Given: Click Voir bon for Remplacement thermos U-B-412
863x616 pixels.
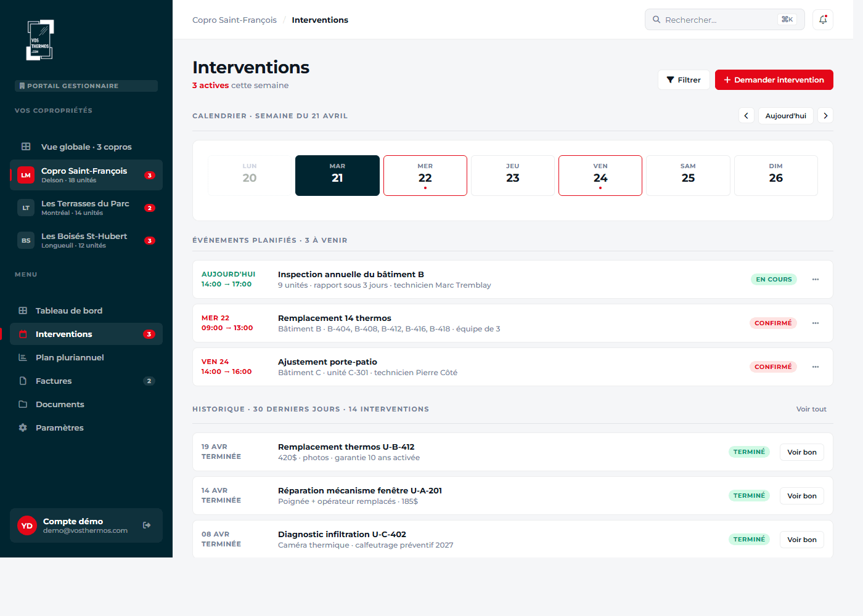Looking at the screenshot, I should tap(802, 452).
